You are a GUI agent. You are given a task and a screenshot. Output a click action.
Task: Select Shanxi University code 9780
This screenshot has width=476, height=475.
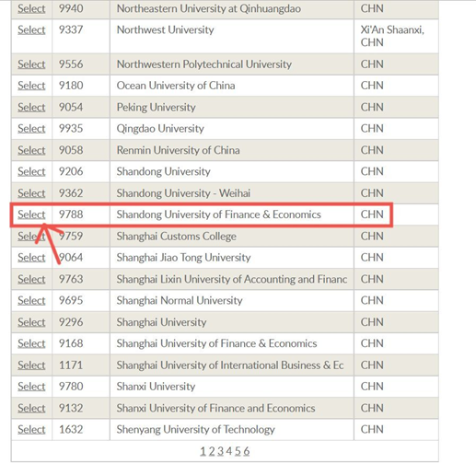pyautogui.click(x=31, y=386)
